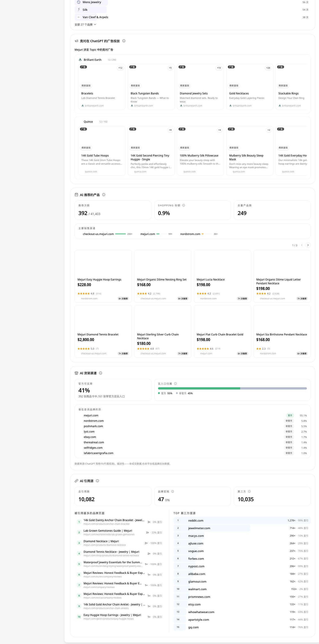Select gq.com source row
The width and height of the screenshot is (319, 644).
pyautogui.click(x=242, y=627)
